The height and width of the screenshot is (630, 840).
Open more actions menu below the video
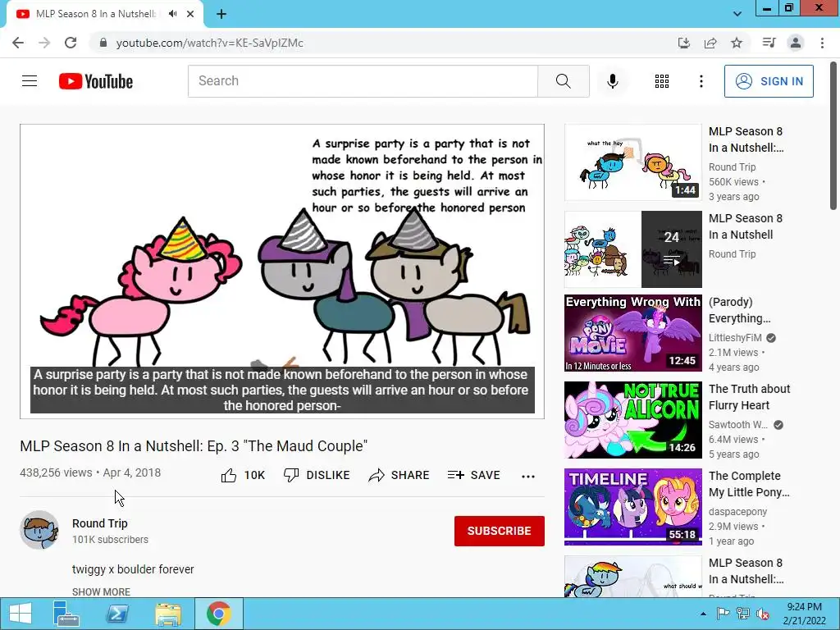click(527, 476)
